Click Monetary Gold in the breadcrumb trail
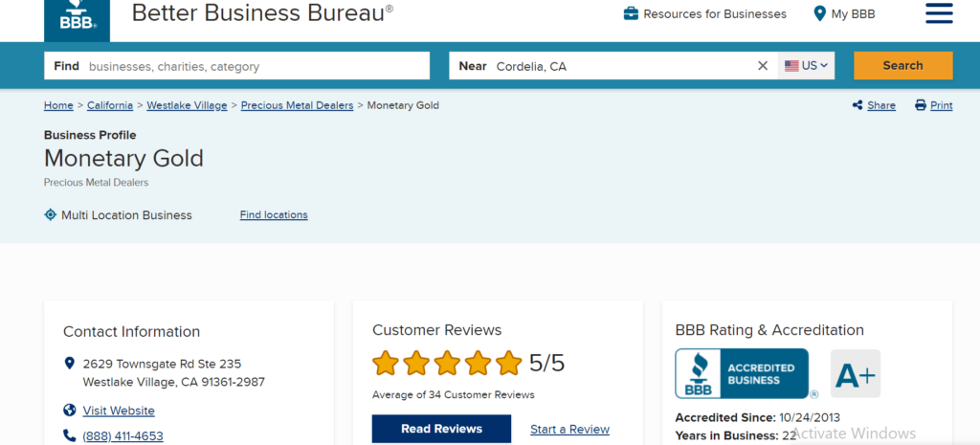This screenshot has width=980, height=445. click(x=403, y=105)
